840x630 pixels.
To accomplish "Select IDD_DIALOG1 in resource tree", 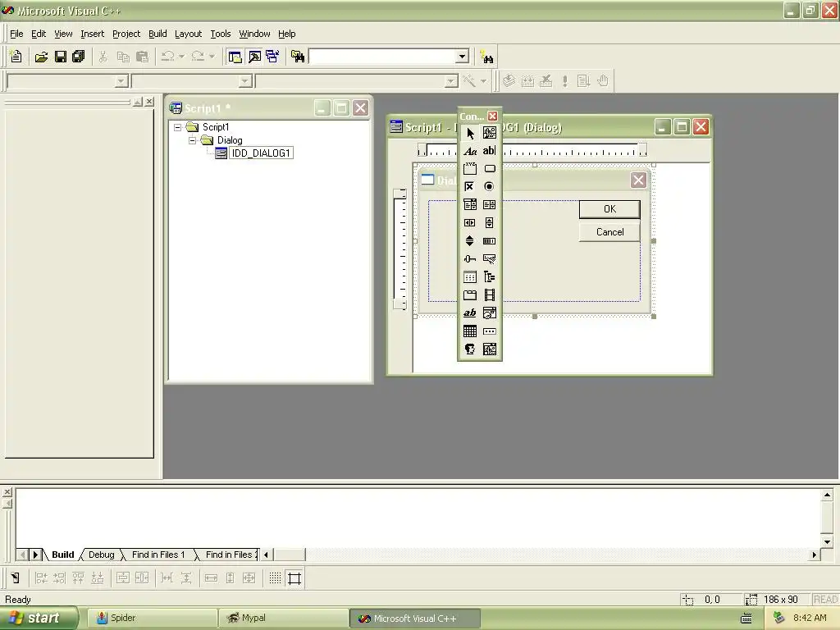I will (x=261, y=153).
